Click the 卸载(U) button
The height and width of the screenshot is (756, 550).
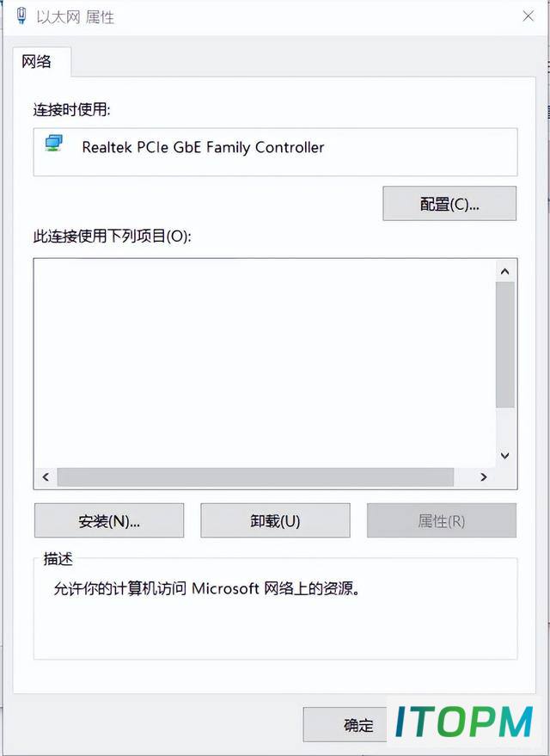tap(275, 520)
